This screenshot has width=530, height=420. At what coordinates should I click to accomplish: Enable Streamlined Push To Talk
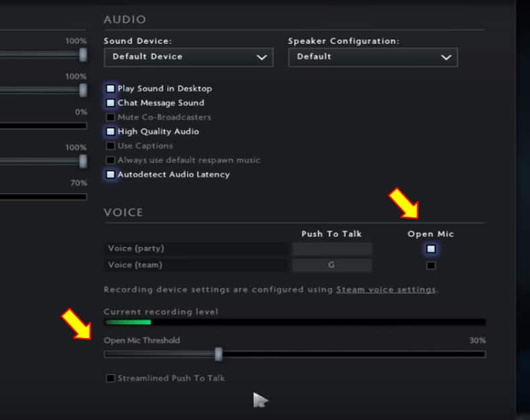111,378
